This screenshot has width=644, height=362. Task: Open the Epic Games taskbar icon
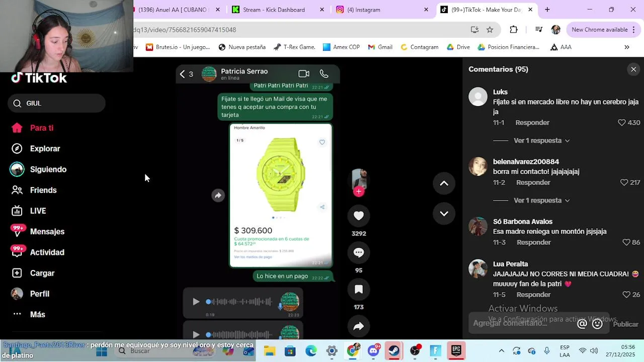[x=456, y=351]
